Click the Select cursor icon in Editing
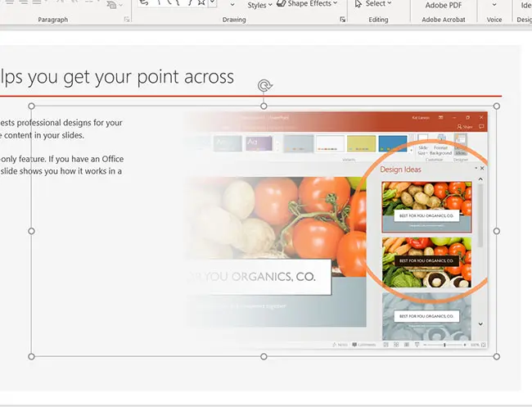This screenshot has height=407, width=532. [x=357, y=4]
